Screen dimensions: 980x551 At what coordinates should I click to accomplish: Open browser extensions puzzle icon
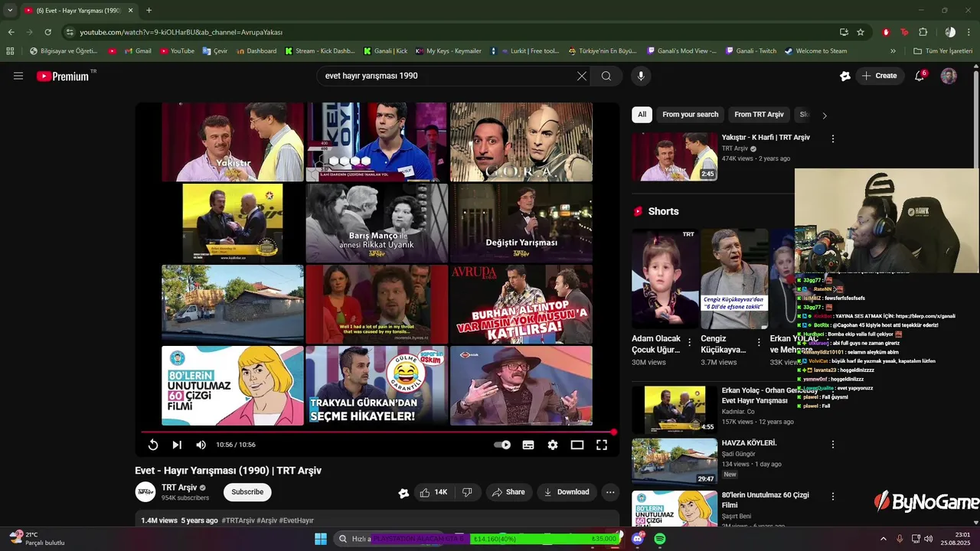(x=923, y=32)
